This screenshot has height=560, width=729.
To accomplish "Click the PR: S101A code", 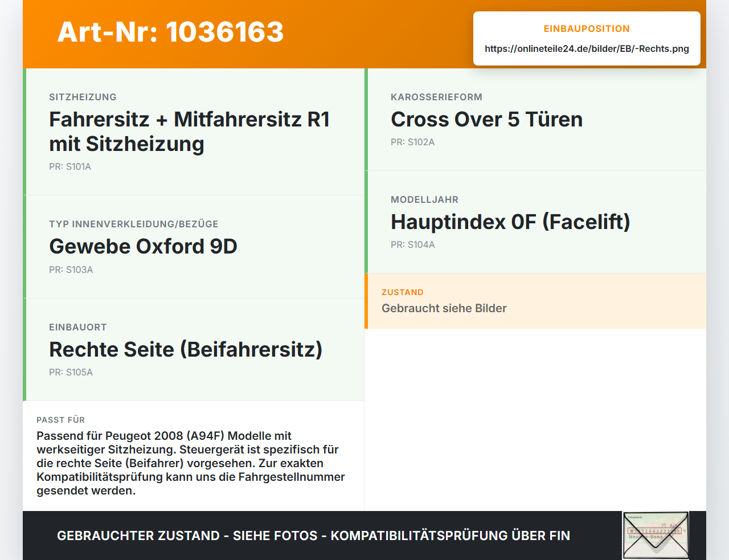I will 70,167.
